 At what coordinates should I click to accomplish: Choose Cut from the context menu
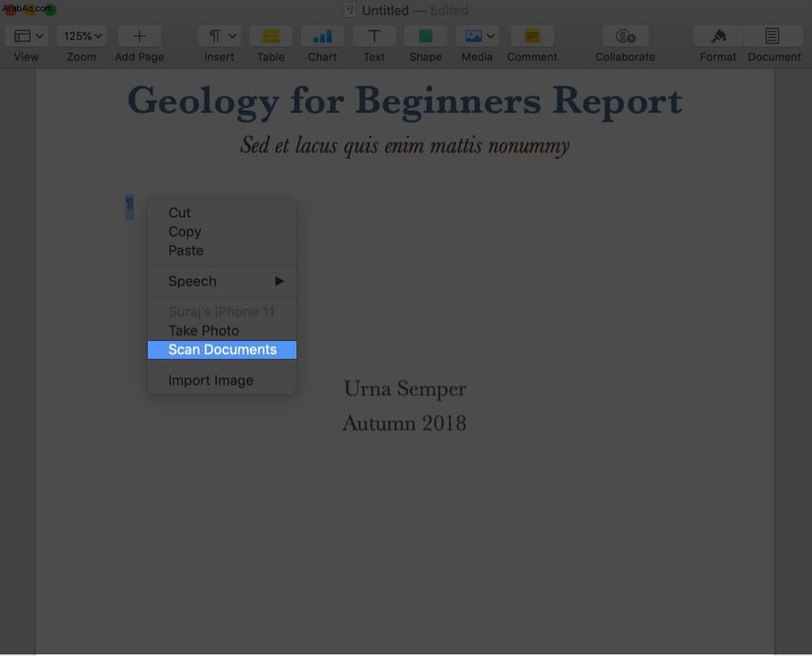(222, 213)
